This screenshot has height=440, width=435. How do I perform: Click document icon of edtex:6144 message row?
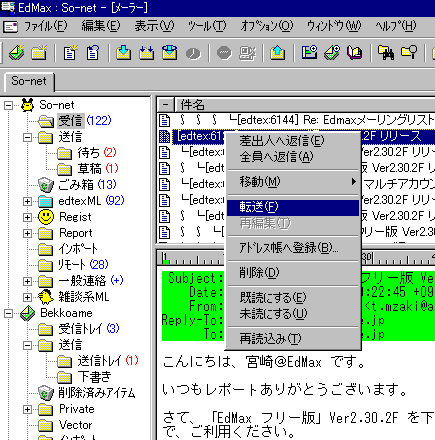pos(164,120)
